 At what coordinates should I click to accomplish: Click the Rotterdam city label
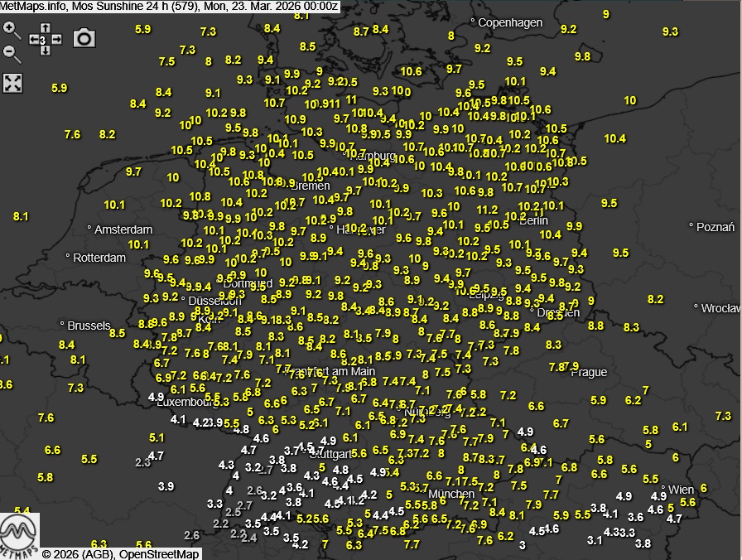99,258
